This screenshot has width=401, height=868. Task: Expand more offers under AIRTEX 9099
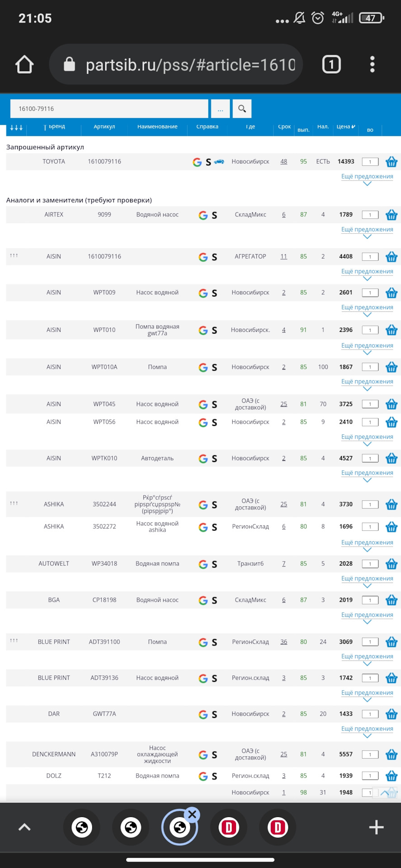tap(367, 230)
